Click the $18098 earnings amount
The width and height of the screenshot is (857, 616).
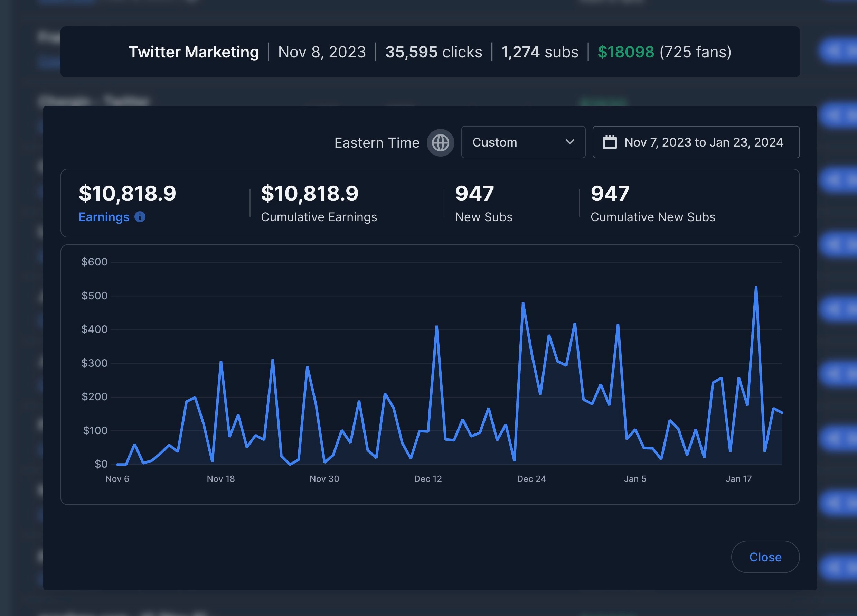[626, 52]
